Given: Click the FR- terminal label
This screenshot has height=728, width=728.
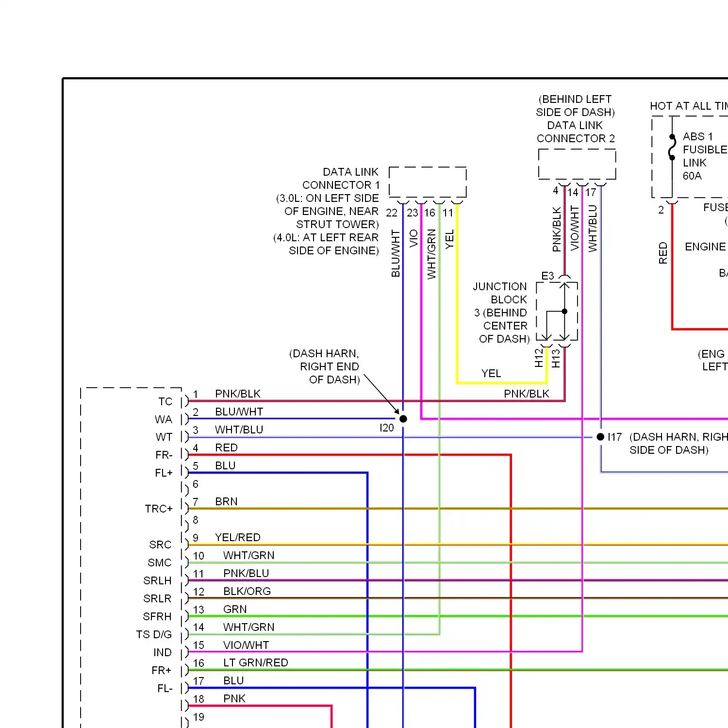Looking at the screenshot, I should [164, 455].
